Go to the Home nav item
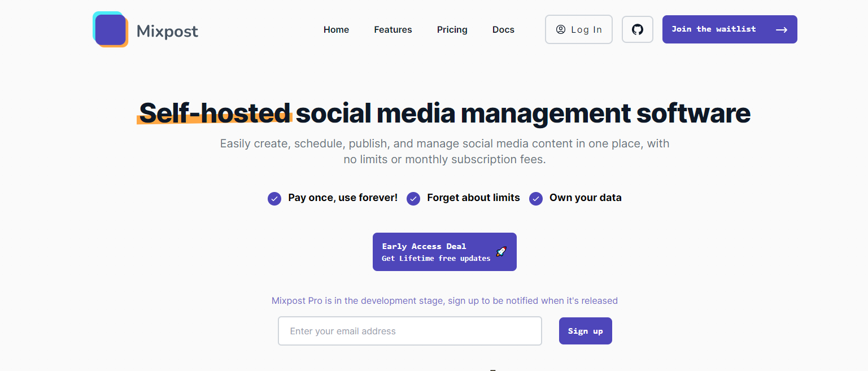Image resolution: width=868 pixels, height=371 pixels. click(x=336, y=30)
